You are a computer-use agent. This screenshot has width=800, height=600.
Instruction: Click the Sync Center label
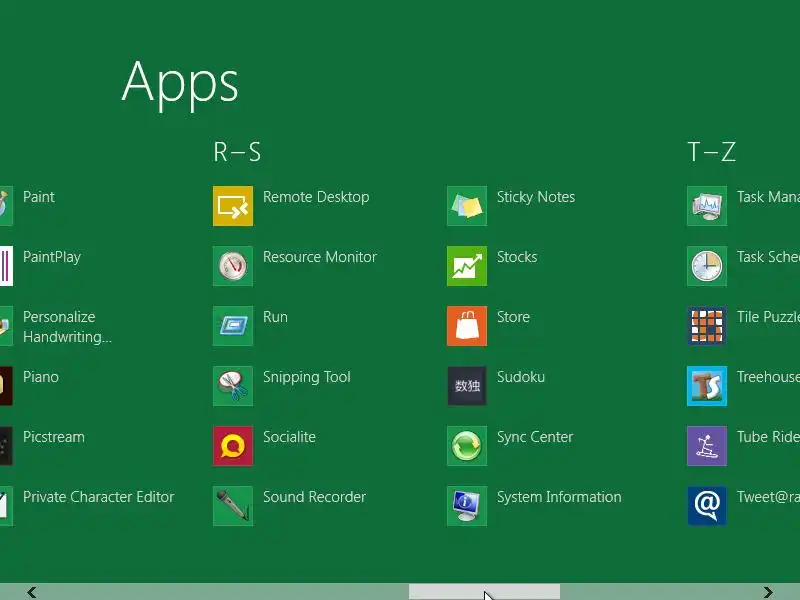(535, 437)
